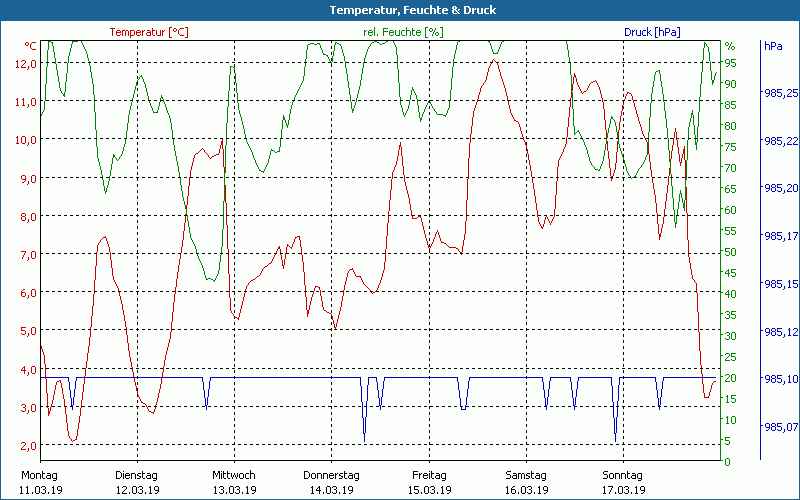Select the green rel. Feuchte [%] legend label
Viewport: 800px width, 500px height.
pos(403,32)
